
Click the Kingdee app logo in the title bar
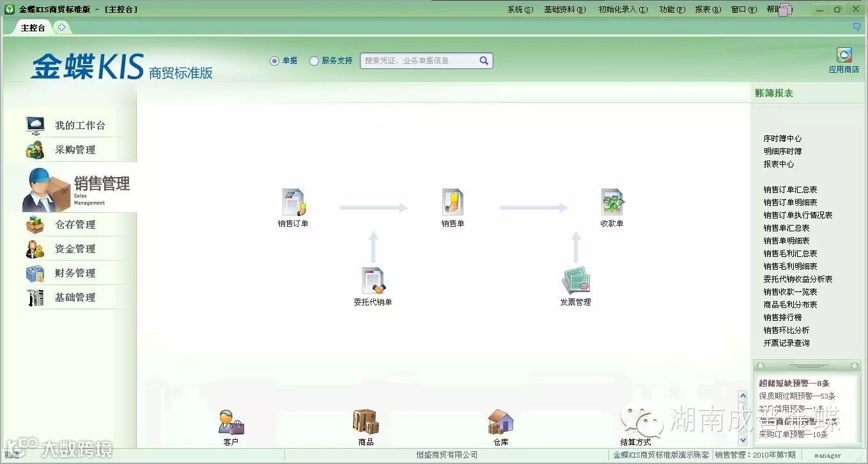pyautogui.click(x=10, y=9)
